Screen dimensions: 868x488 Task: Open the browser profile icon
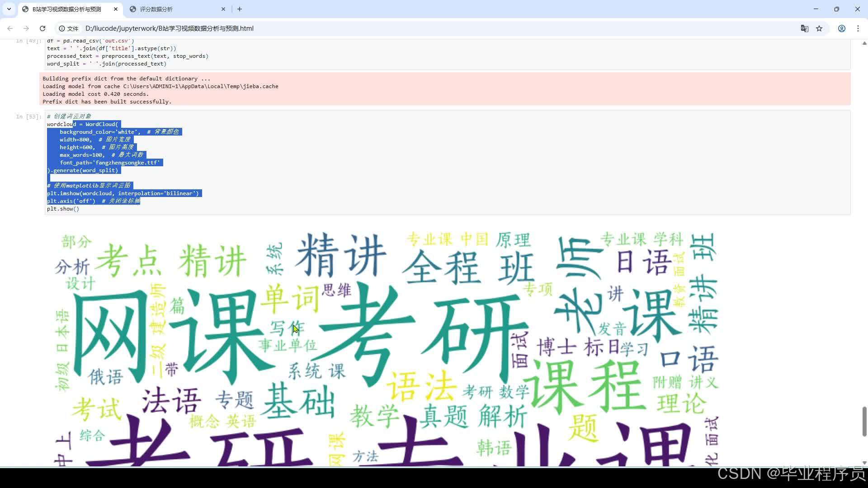(842, 28)
